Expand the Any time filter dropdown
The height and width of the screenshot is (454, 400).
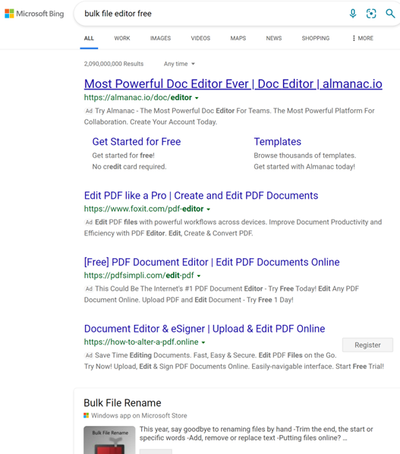(x=179, y=64)
